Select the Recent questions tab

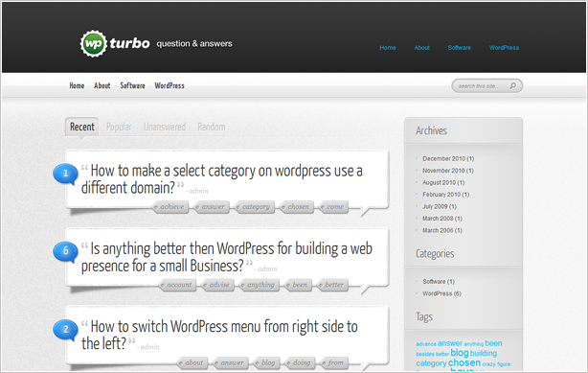click(82, 127)
